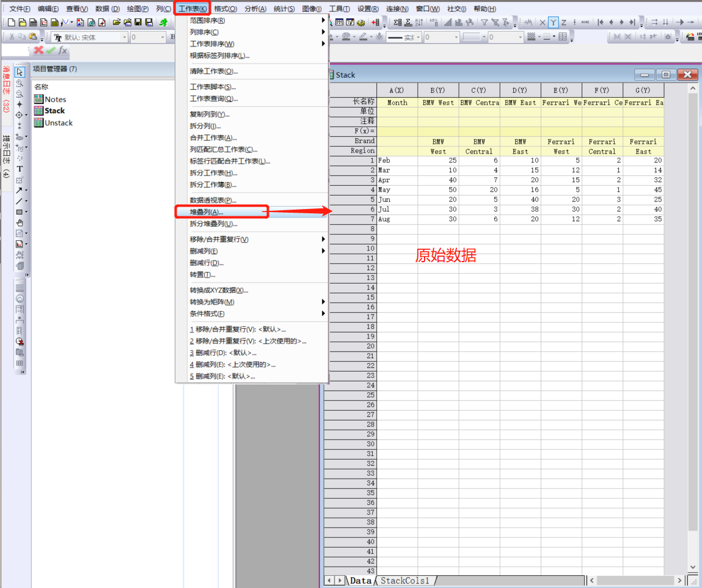The height and width of the screenshot is (588, 702).
Task: Open the line width dropdown
Action: click(456, 37)
